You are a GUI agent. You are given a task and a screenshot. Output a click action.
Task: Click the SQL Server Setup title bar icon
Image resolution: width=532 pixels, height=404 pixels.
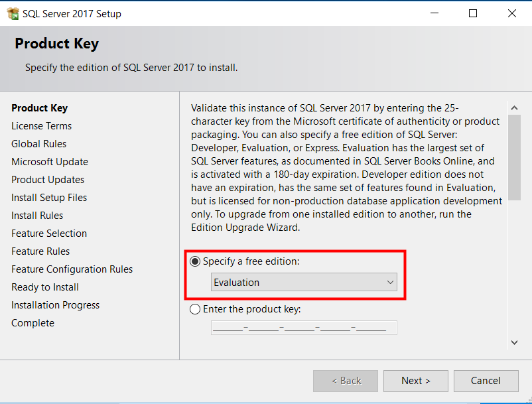tap(13, 13)
